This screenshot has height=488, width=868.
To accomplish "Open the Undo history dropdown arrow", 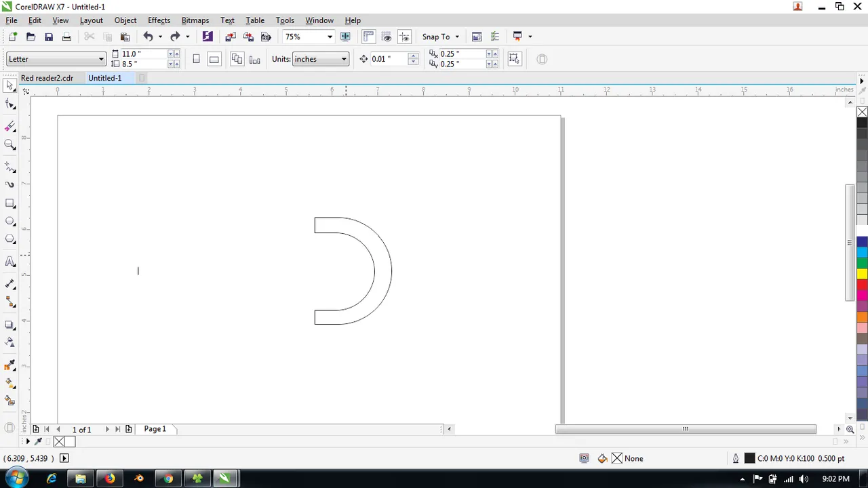I will click(x=160, y=37).
